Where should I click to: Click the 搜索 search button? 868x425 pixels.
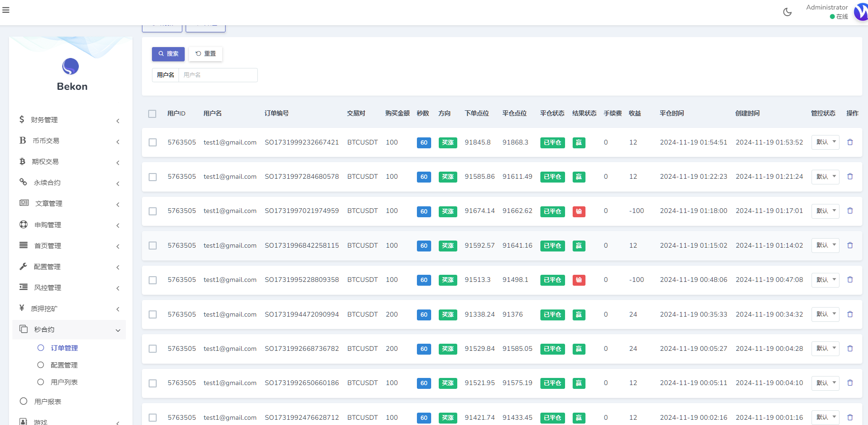(x=168, y=54)
